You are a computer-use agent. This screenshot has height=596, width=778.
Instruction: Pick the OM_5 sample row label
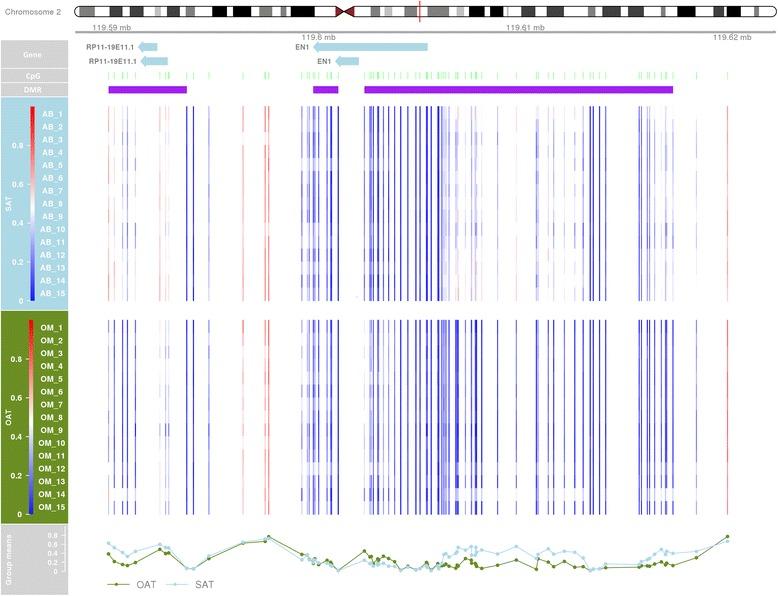click(52, 379)
